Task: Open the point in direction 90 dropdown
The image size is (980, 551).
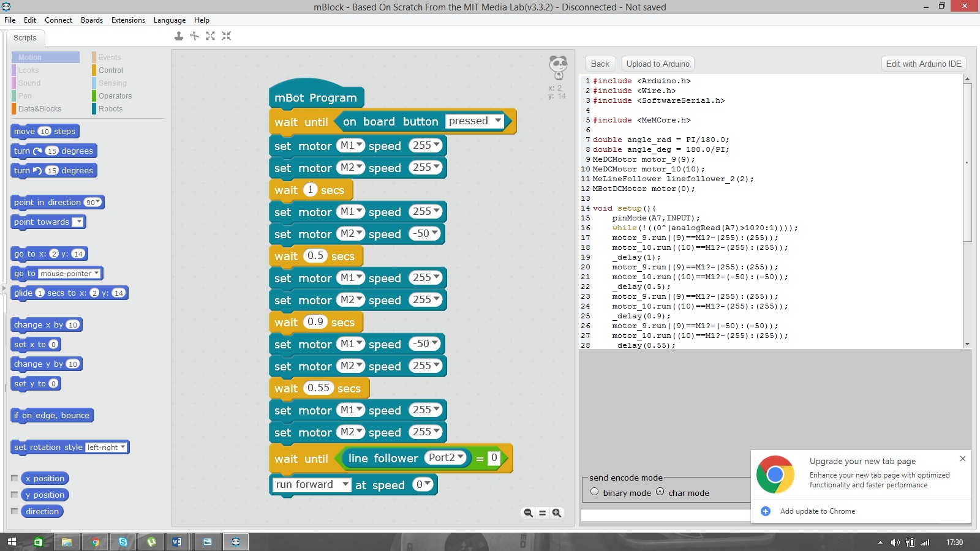Action: [93, 202]
